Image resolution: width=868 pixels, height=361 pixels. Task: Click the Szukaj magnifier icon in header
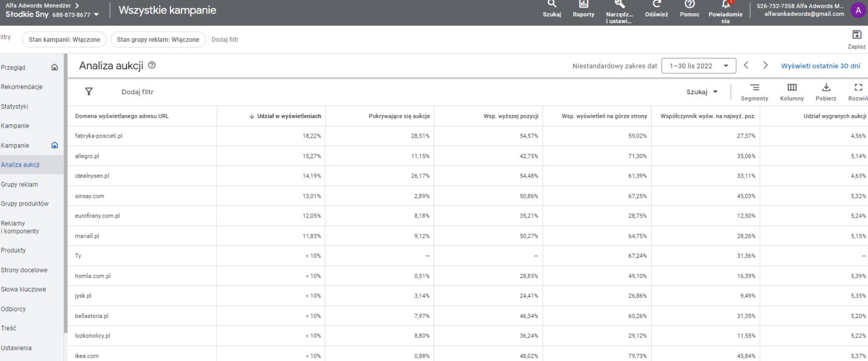click(551, 5)
